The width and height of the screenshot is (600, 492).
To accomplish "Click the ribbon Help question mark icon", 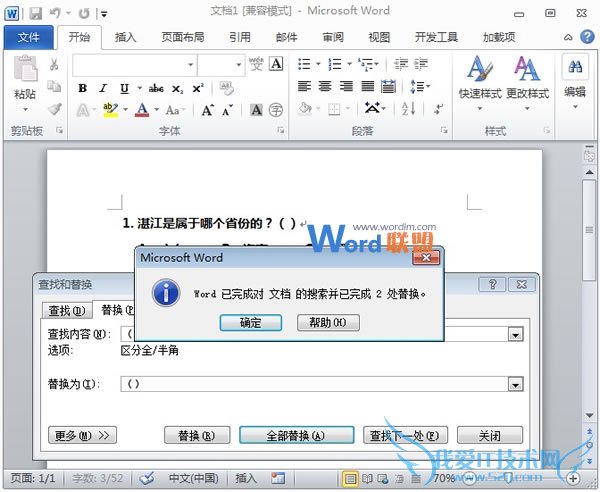I will 587,37.
